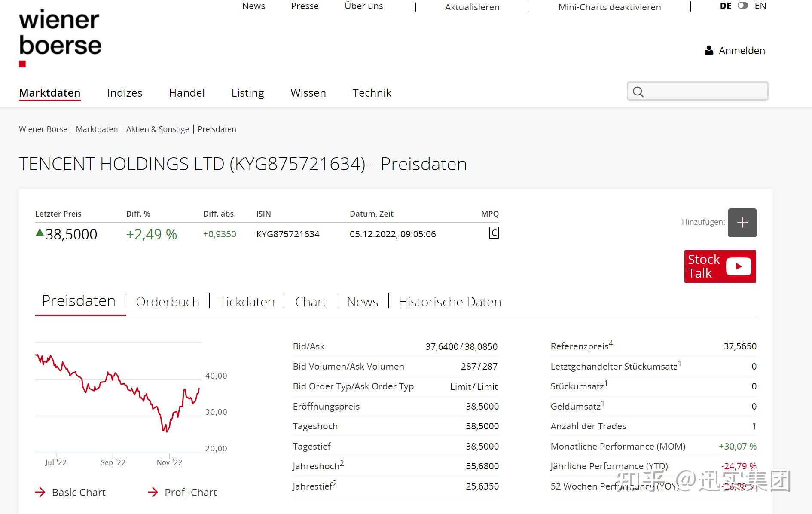This screenshot has height=514, width=812.
Task: Click the MPQ 'C' indicator box
Action: pos(494,233)
